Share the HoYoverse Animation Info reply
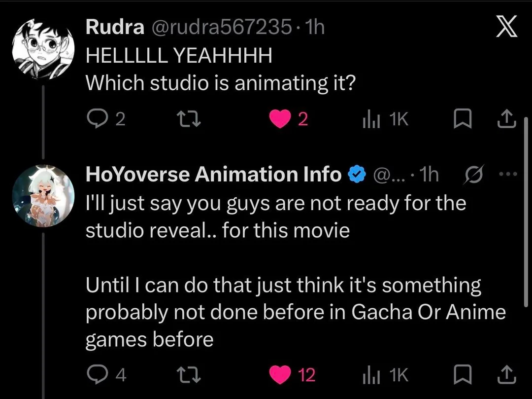 [506, 374]
